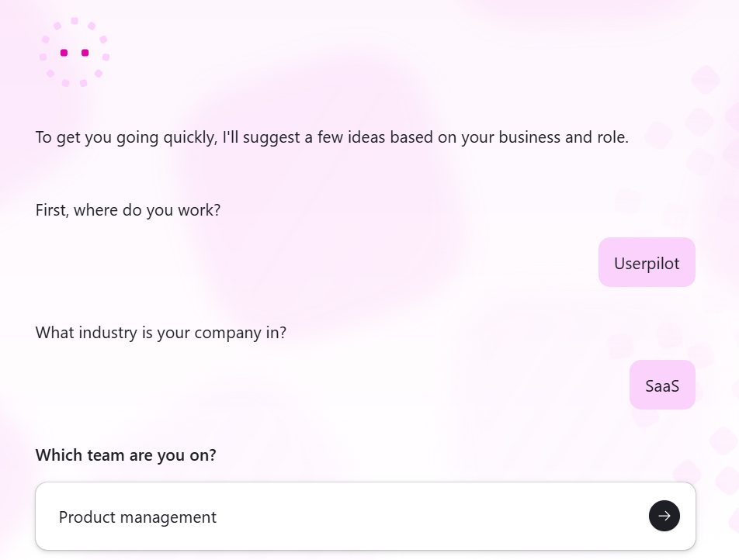This screenshot has height=560, width=739.
Task: Click the Product management answer text
Action: [137, 517]
